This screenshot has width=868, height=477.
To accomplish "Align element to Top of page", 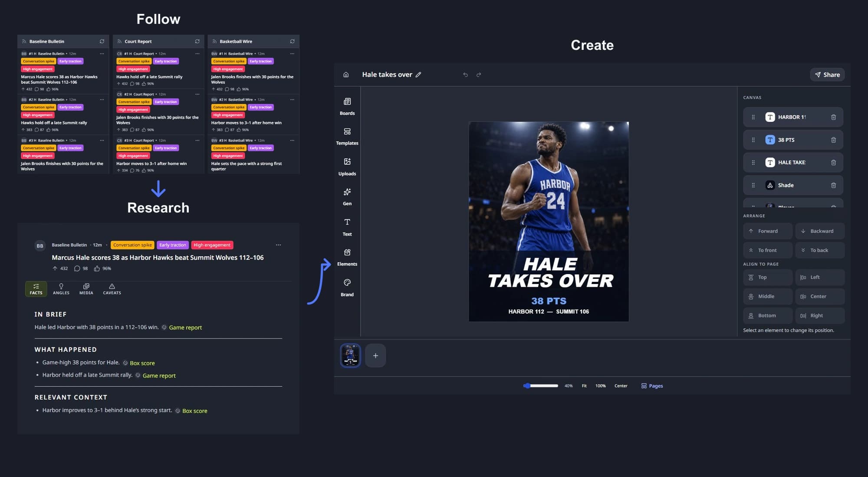I will click(x=768, y=277).
